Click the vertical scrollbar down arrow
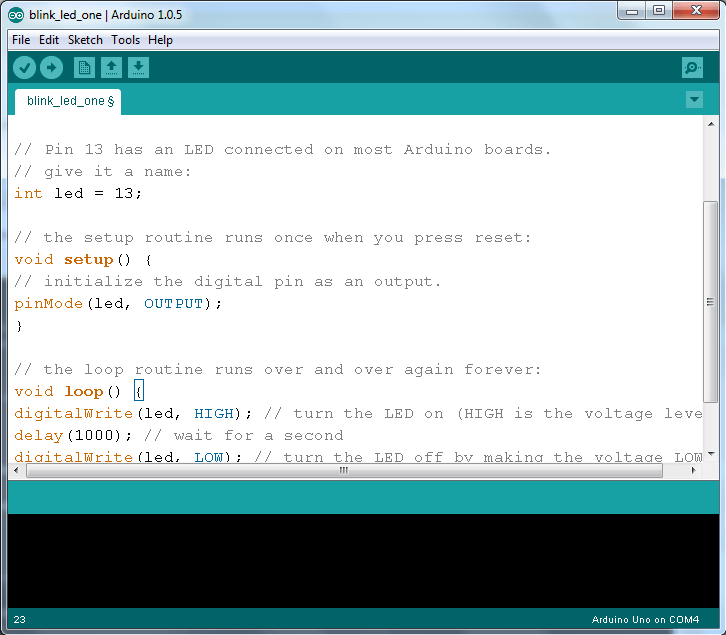This screenshot has height=635, width=726. click(711, 455)
